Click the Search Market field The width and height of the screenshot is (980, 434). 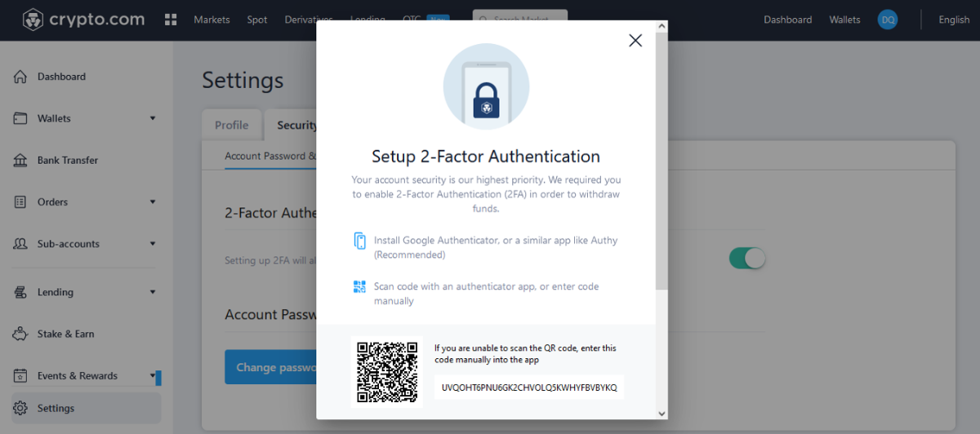pos(519,20)
